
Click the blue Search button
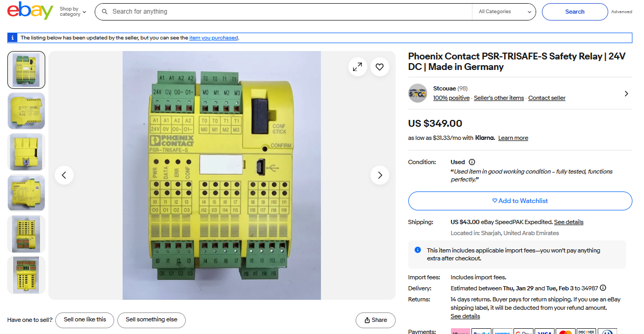click(x=575, y=12)
